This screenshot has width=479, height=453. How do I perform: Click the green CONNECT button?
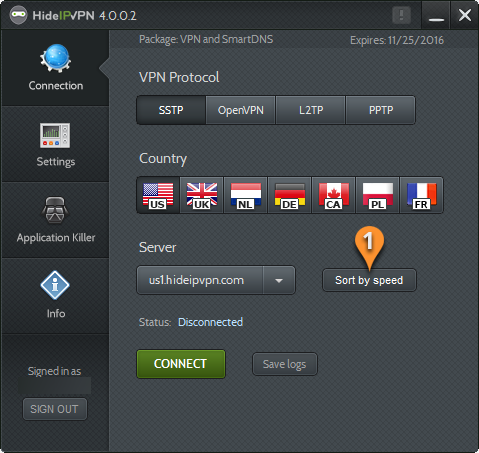pyautogui.click(x=181, y=364)
